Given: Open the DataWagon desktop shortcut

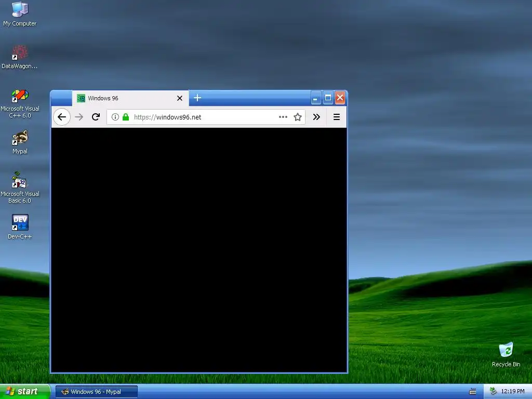Looking at the screenshot, I should 20,57.
